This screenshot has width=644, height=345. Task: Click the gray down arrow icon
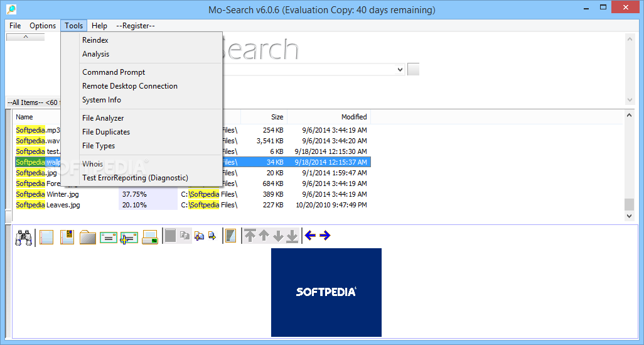[x=278, y=236]
